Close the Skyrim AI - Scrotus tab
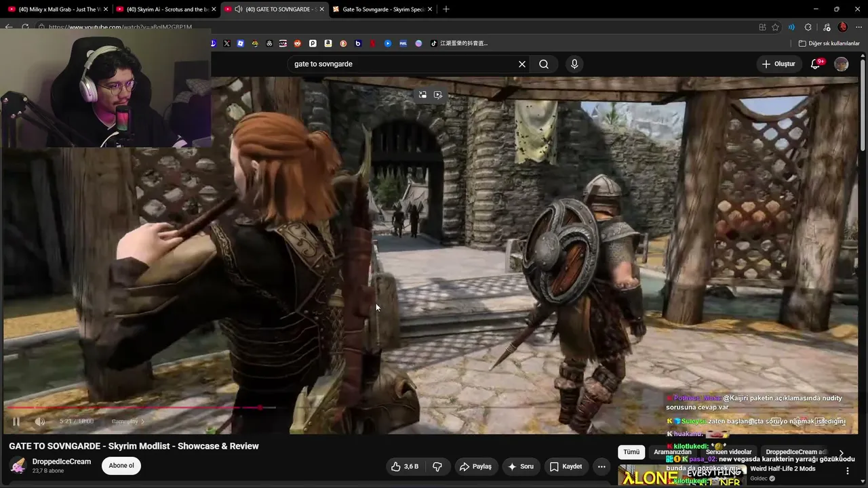The width and height of the screenshot is (868, 488). click(214, 9)
